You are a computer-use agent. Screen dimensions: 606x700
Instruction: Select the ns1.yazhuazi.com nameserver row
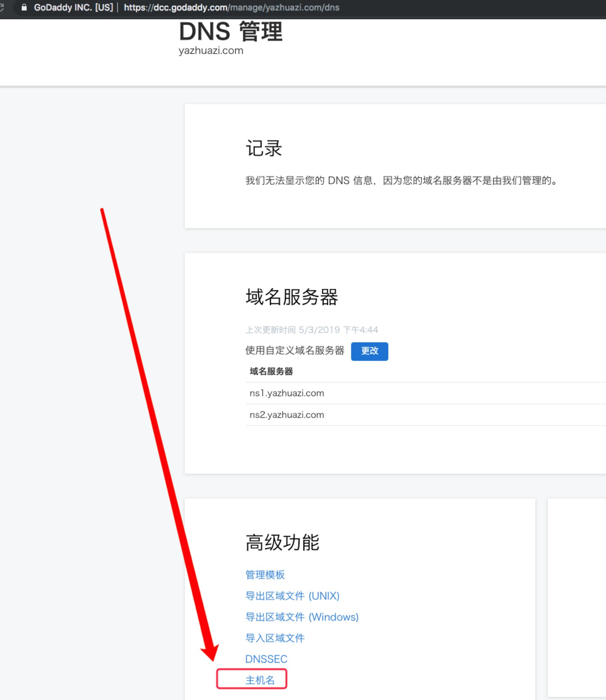(287, 393)
